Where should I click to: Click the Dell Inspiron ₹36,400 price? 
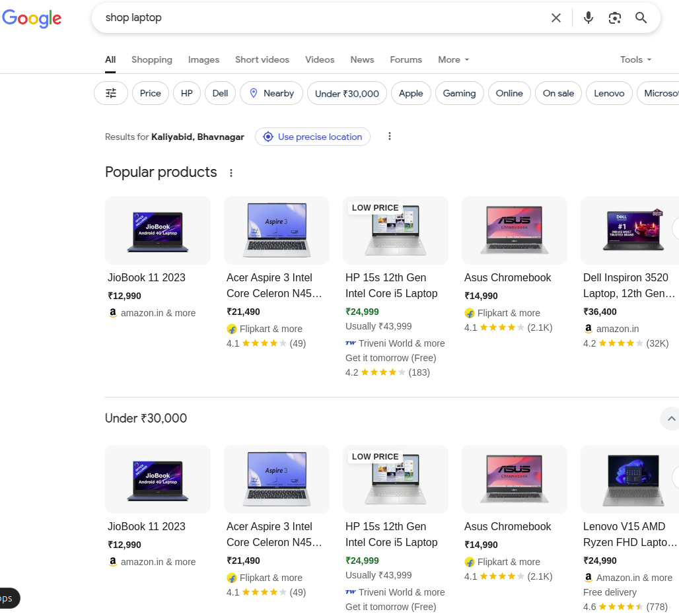coord(600,312)
